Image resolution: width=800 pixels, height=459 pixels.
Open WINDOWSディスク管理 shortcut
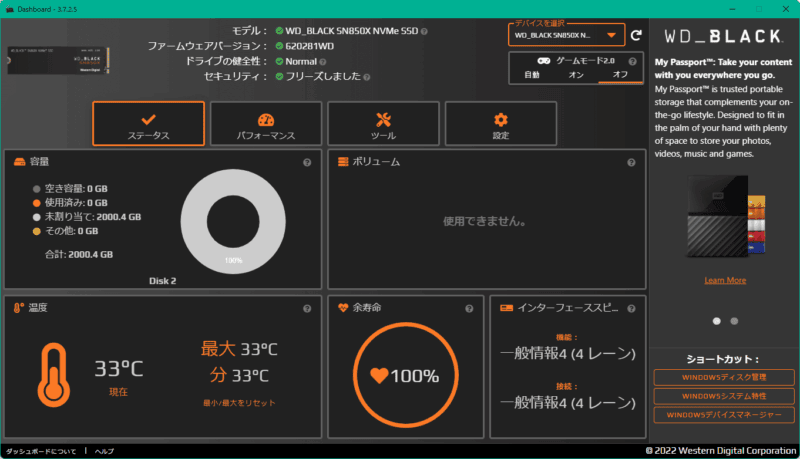(724, 377)
